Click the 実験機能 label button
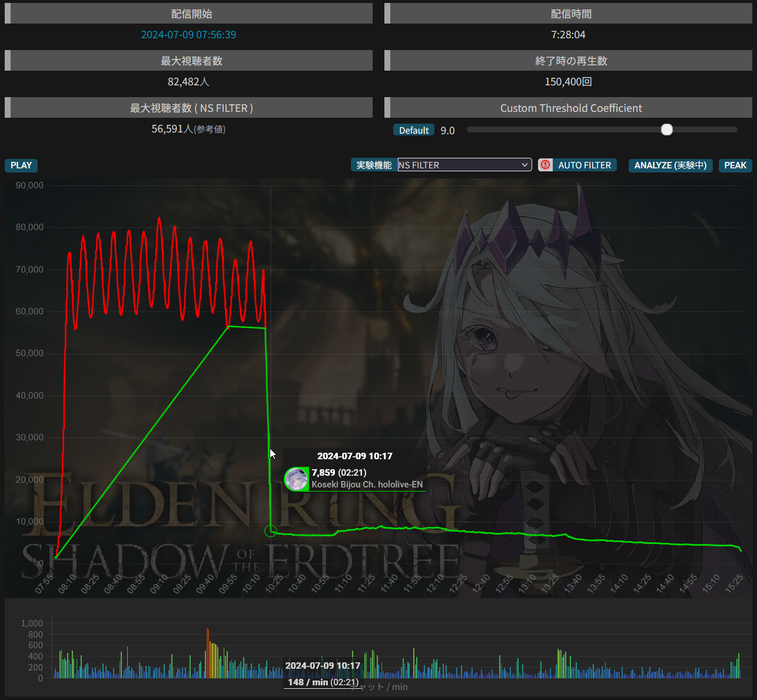 pos(374,165)
